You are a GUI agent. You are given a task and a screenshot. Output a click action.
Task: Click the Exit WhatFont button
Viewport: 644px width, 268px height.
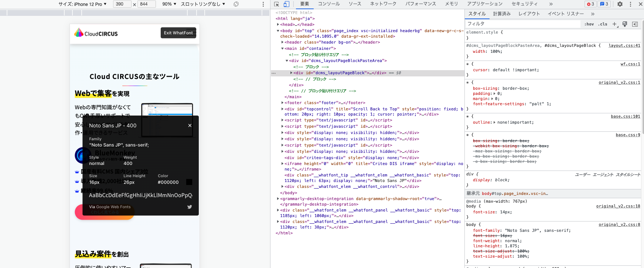pos(178,33)
